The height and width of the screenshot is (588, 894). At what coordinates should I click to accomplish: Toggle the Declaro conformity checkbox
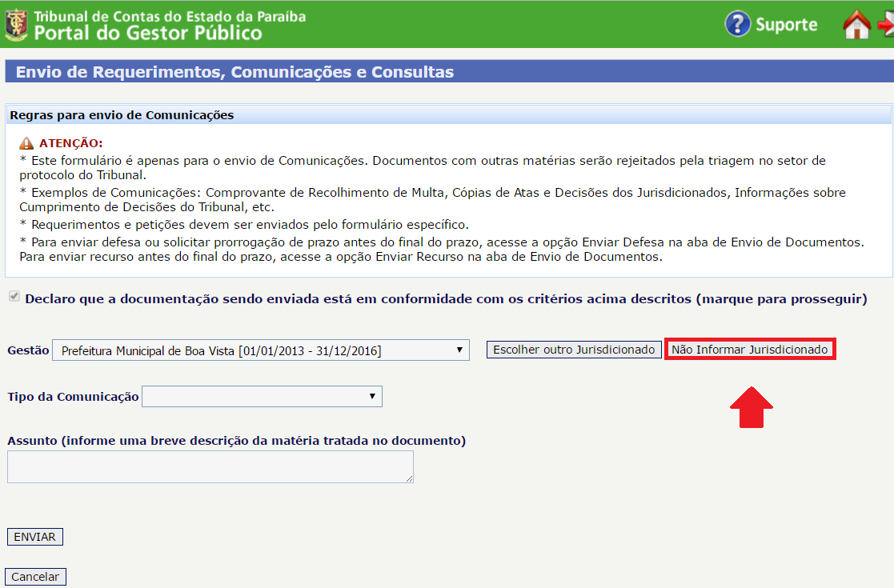[14, 297]
